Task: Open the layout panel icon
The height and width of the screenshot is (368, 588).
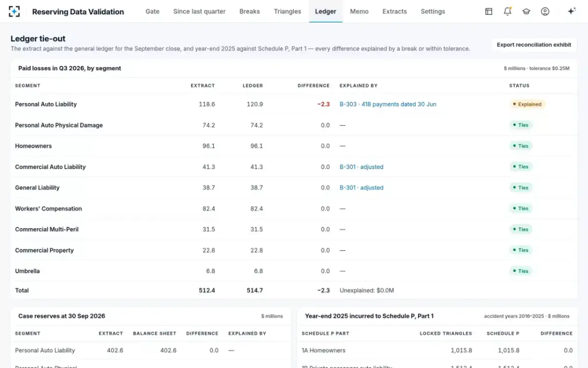Action: [x=489, y=11]
